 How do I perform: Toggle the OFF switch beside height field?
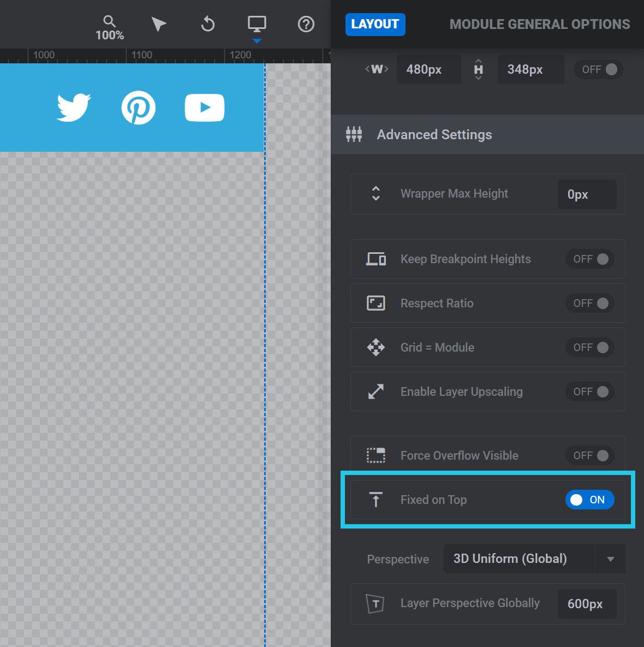click(599, 69)
